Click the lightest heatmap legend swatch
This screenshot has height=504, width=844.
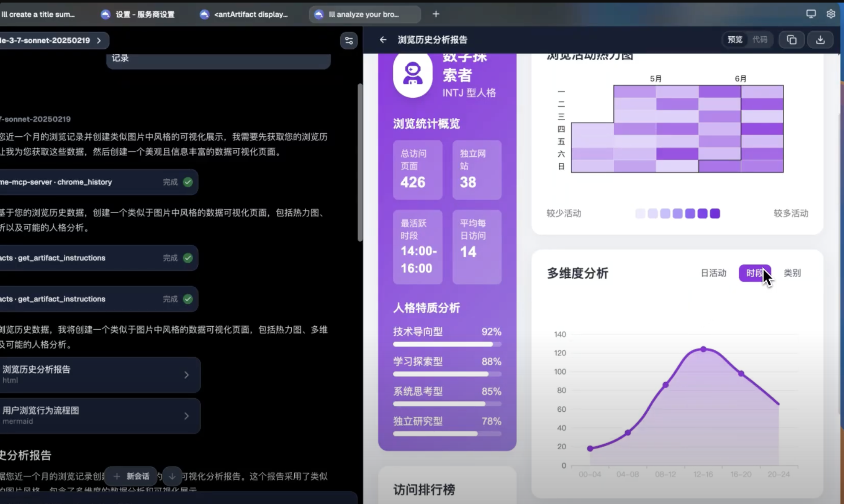[x=640, y=214]
